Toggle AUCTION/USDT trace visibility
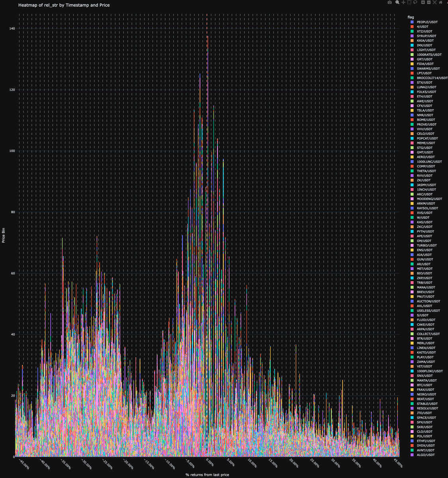 425,301
